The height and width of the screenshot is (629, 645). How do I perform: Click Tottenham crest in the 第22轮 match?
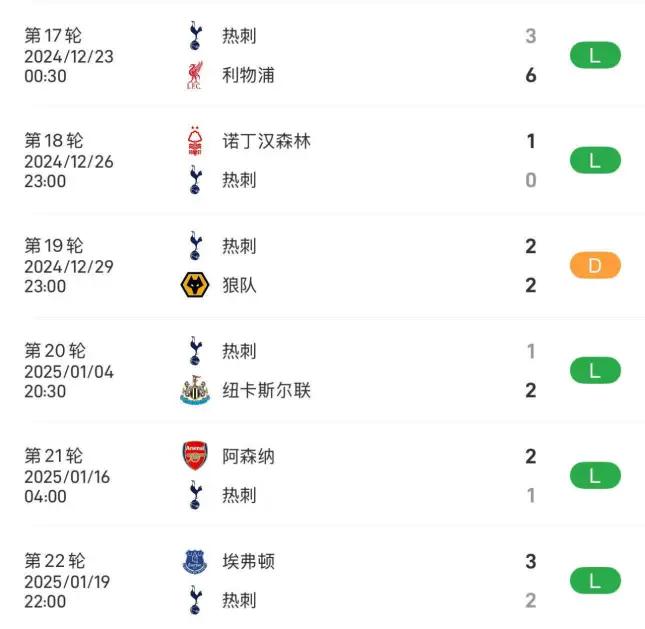point(195,600)
